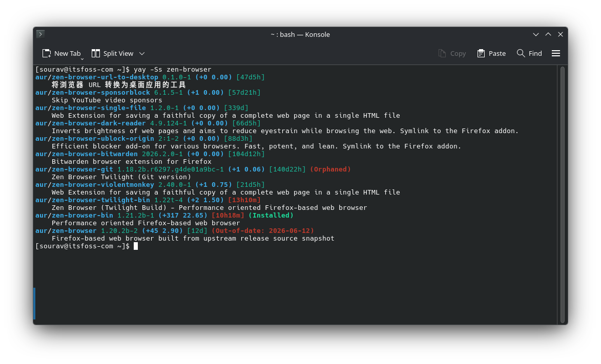
Task: Click the Chinese description line text
Action: (119, 84)
